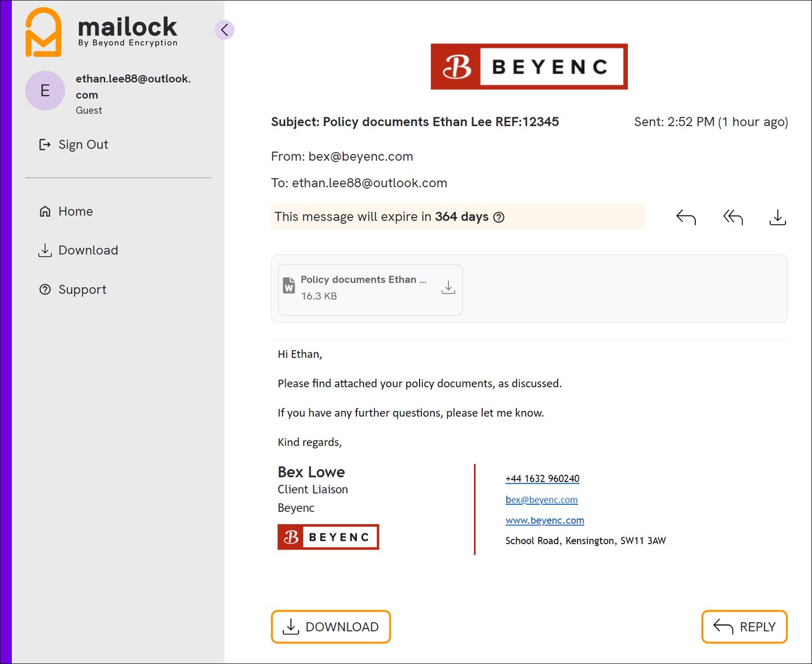Select the Reply arrow icon above the message
This screenshot has height=664, width=812.
pos(686,217)
